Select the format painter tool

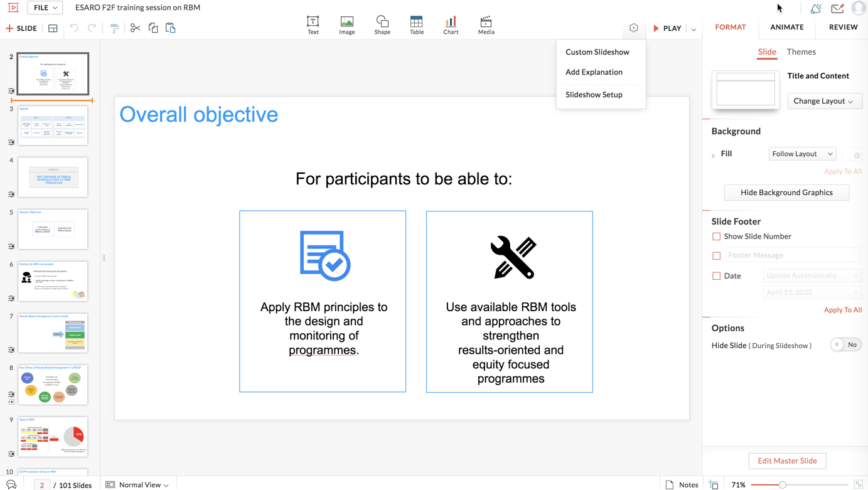pos(114,28)
